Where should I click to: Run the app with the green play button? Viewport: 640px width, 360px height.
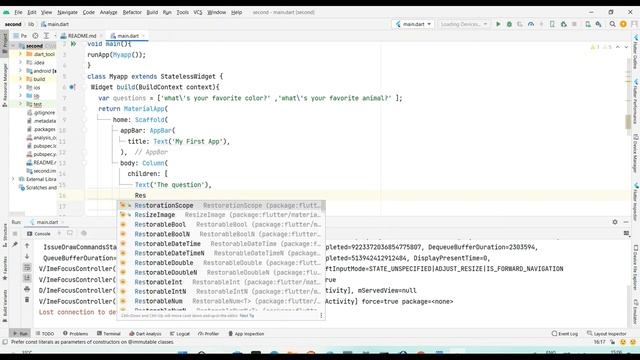[498, 24]
